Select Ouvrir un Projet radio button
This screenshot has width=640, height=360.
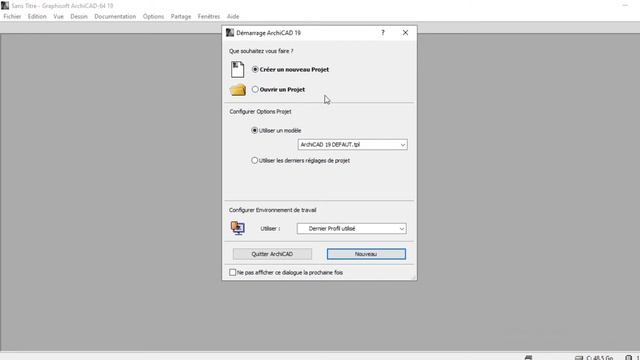click(255, 89)
